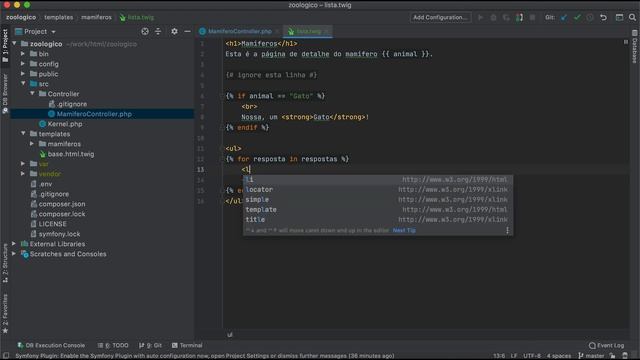Expand the vendor folder
Viewport: 640px width, 360px height.
tap(23, 173)
